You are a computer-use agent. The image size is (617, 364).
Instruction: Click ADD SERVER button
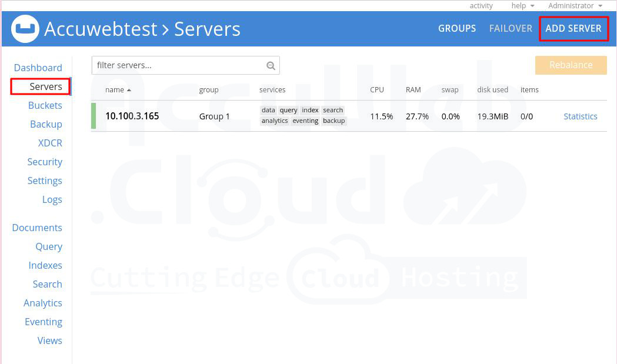(x=573, y=28)
